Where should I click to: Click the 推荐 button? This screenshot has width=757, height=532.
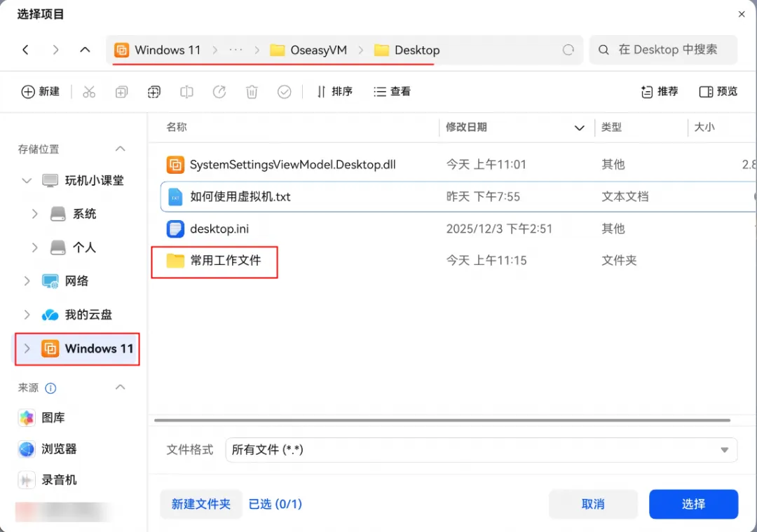click(660, 92)
